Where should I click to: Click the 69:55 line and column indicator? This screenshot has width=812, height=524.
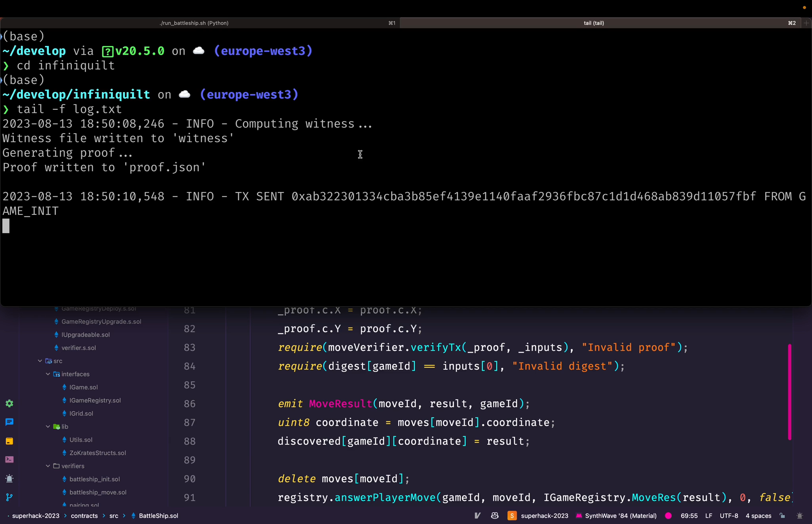click(689, 516)
